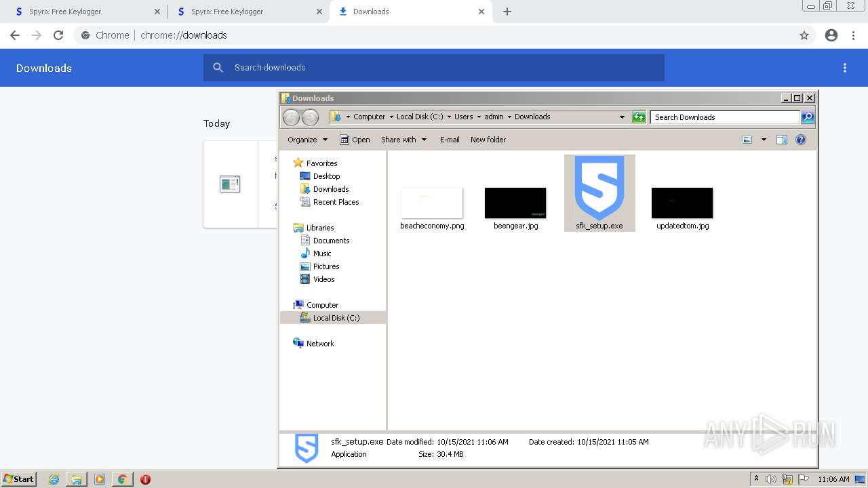The height and width of the screenshot is (488, 868).
Task: Focus the Search downloads field
Action: 434,68
